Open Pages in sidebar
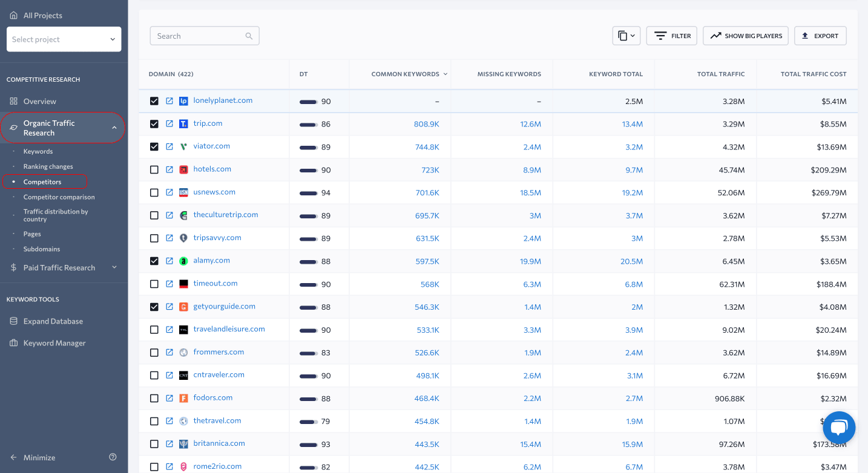The image size is (868, 473). (32, 234)
